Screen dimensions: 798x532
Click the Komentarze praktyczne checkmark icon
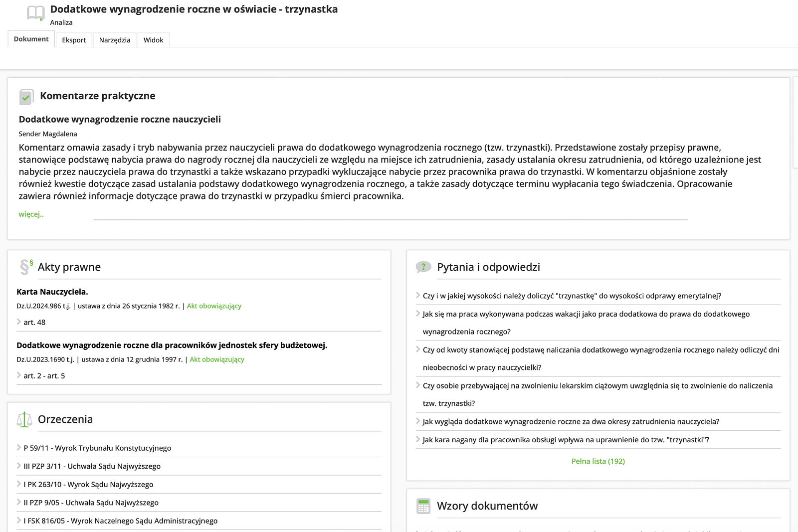point(26,97)
